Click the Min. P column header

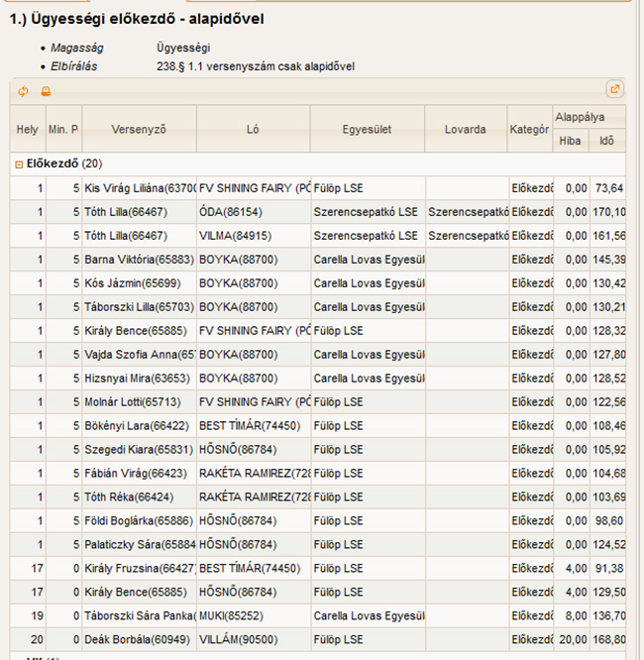point(62,129)
